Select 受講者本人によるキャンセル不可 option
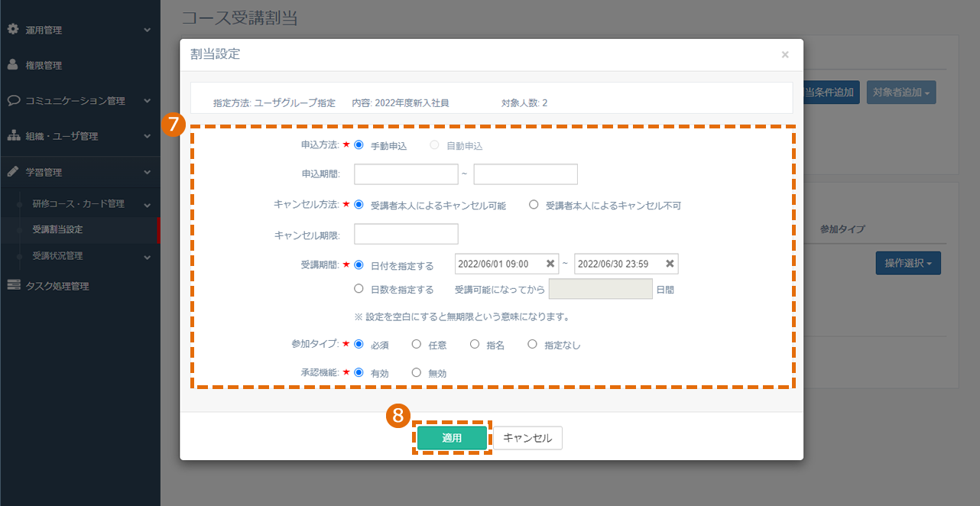Screen dimensions: 980x506 (534, 205)
